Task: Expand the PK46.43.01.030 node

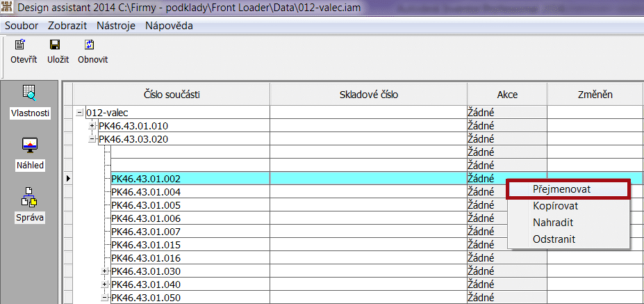Action: [x=105, y=271]
